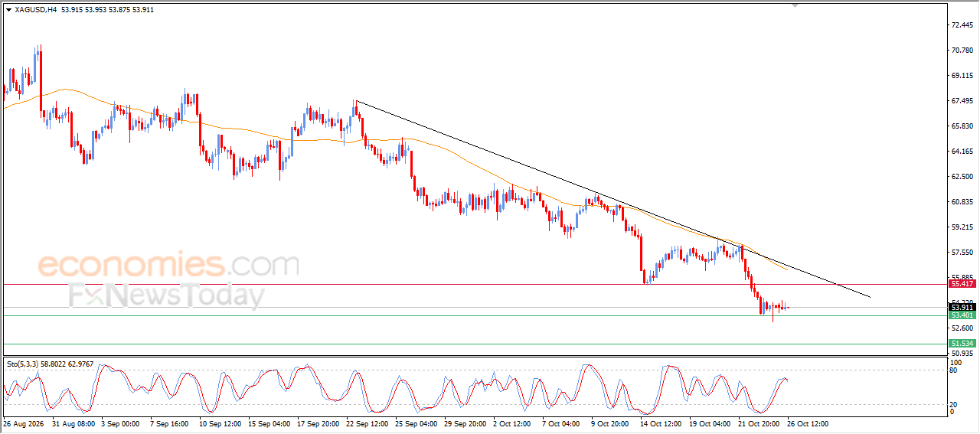
Task: Click the 31 Aug 08:00 time label
Action: click(x=73, y=423)
